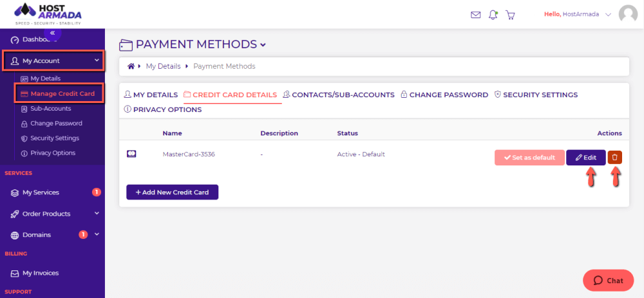Click the Domains notification badge
Screen dimensions: 644x298
[x=83, y=234]
